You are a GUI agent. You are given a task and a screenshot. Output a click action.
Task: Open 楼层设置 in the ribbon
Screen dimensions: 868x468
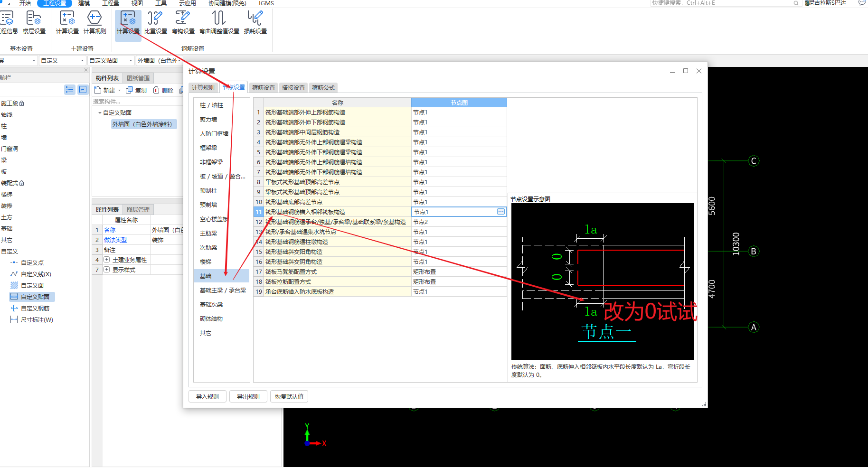34,22
